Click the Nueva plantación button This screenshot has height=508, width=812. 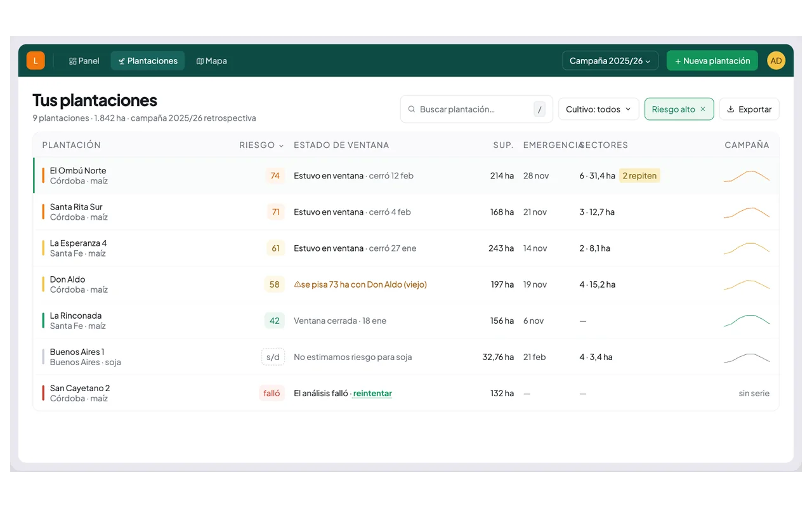[712, 61]
